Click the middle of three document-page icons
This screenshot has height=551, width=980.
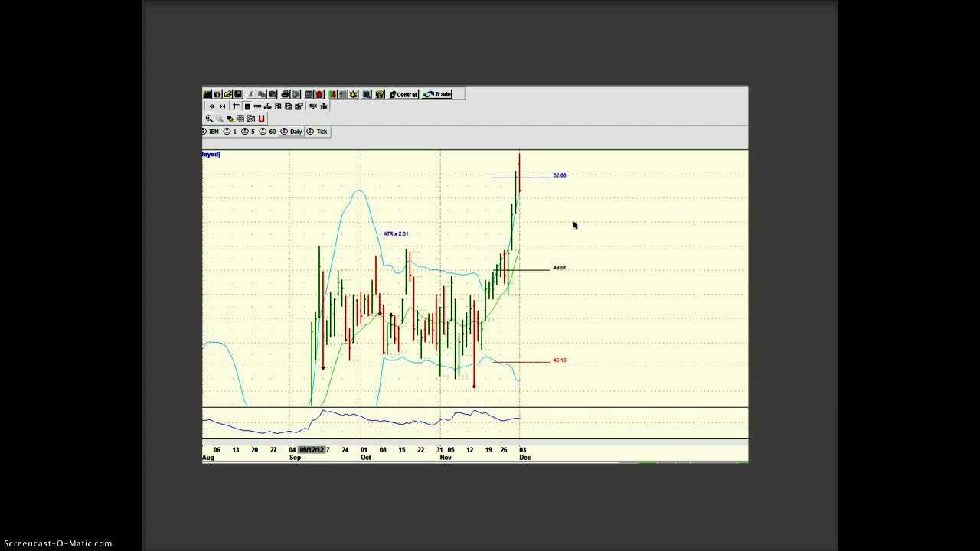288,106
